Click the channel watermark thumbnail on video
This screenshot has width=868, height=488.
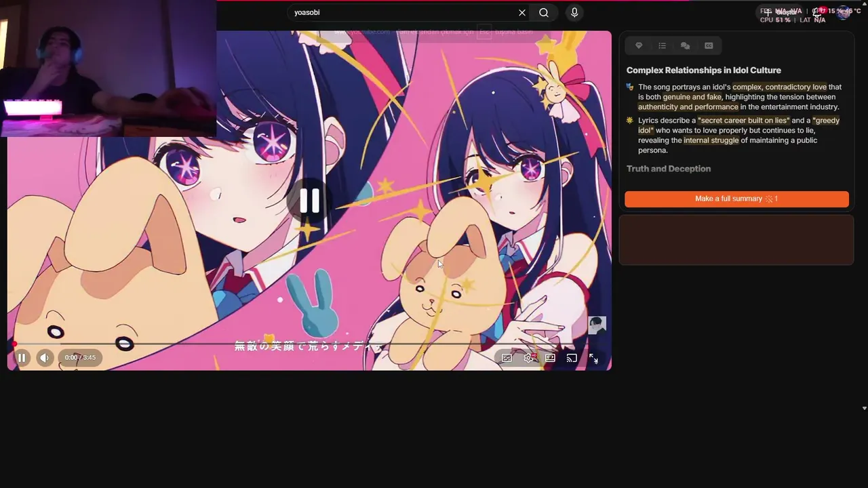tap(597, 325)
